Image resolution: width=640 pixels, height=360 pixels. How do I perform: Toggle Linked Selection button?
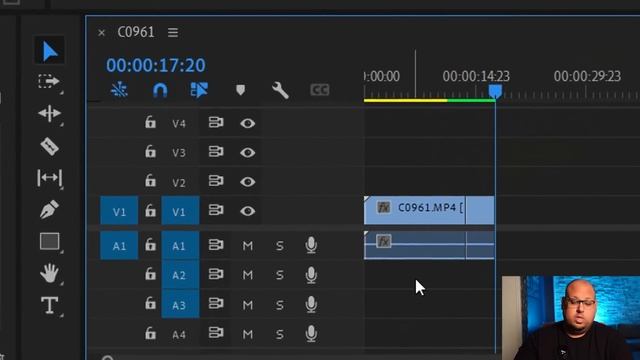199,90
